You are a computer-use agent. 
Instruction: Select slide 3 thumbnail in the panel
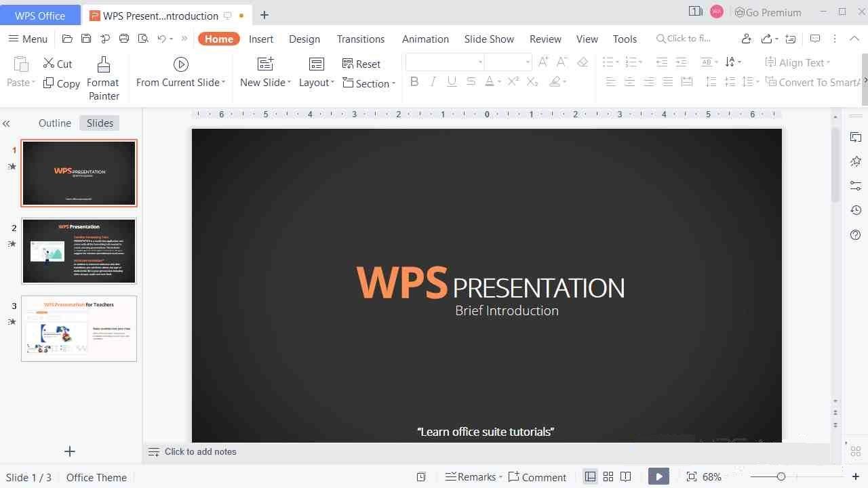click(79, 328)
